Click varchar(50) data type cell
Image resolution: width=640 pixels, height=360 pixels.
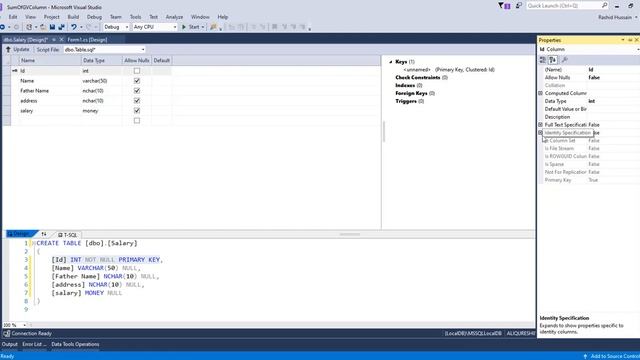click(x=102, y=81)
